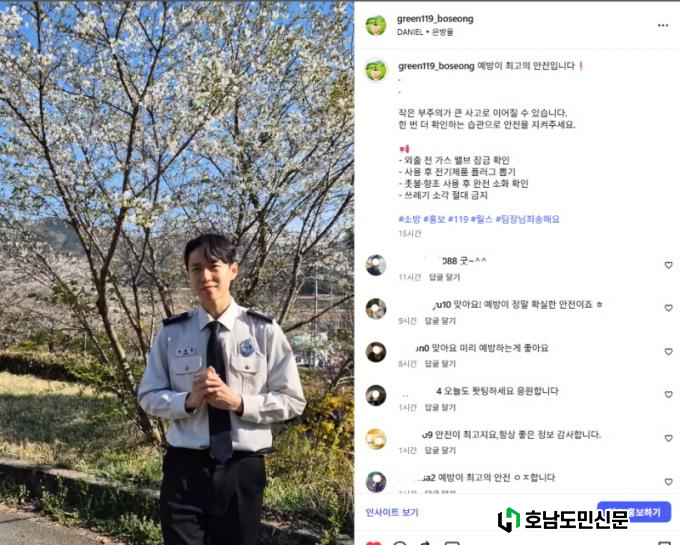The width and height of the screenshot is (680, 545).
Task: Like the comment saying 굿~^^
Action: 668,265
